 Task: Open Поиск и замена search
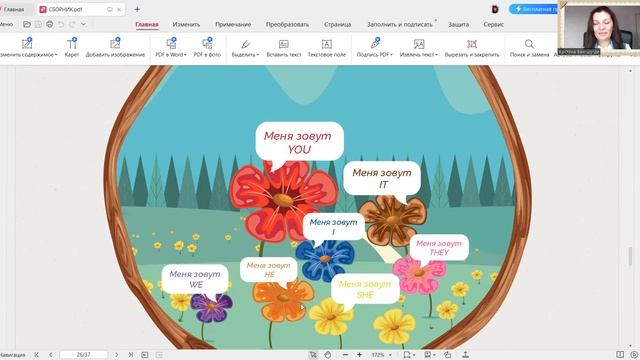(529, 47)
